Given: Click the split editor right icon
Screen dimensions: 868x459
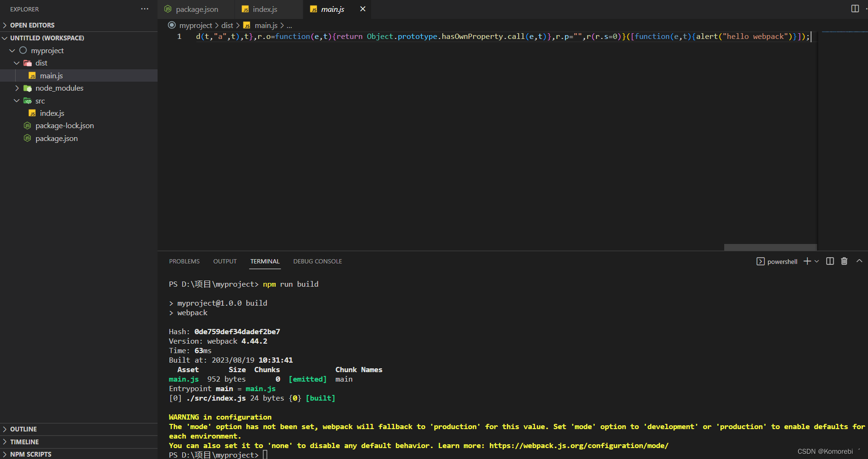Looking at the screenshot, I should 855,9.
